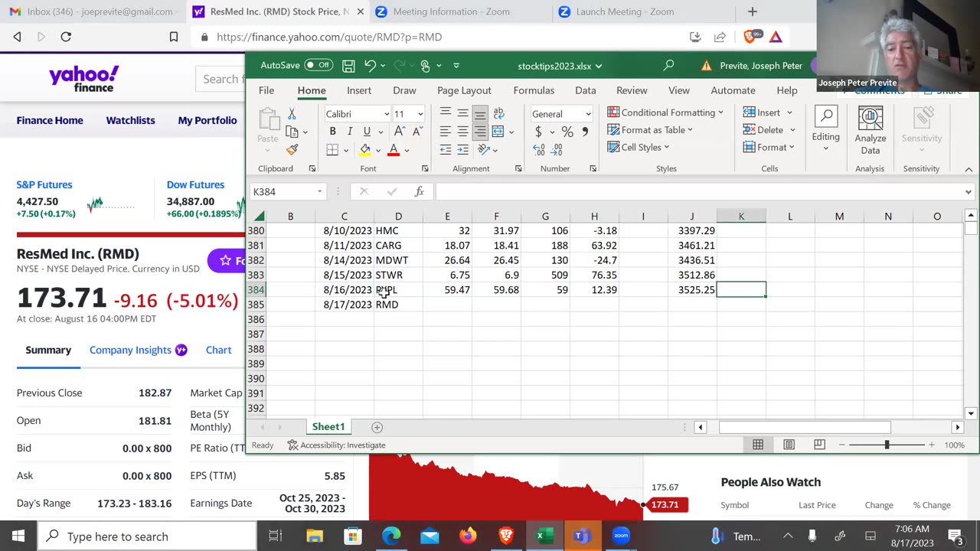980x551 pixels.
Task: Decrease decimal places
Action: [557, 150]
